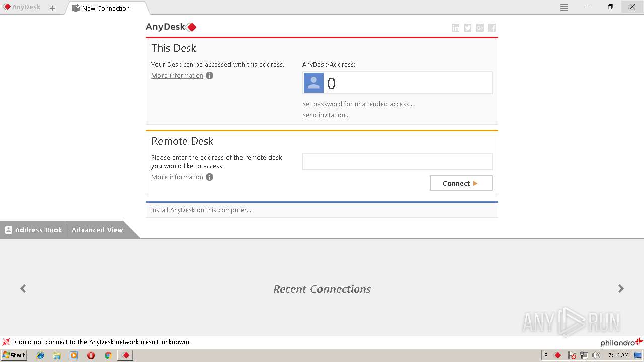Image resolution: width=644 pixels, height=362 pixels.
Task: Click Install AnyDesk on this computer link
Action: click(x=201, y=210)
